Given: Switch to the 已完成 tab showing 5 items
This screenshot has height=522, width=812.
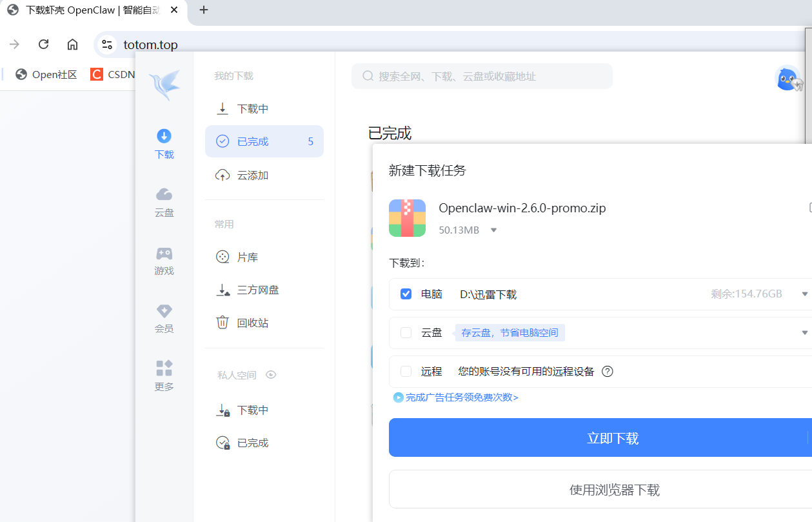Looking at the screenshot, I should (x=264, y=141).
